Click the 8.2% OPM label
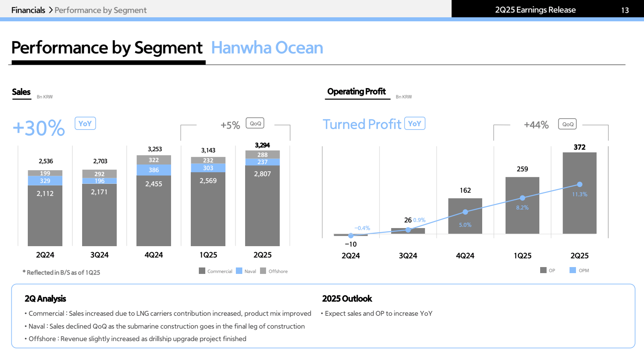This screenshot has width=644, height=362. click(x=522, y=208)
